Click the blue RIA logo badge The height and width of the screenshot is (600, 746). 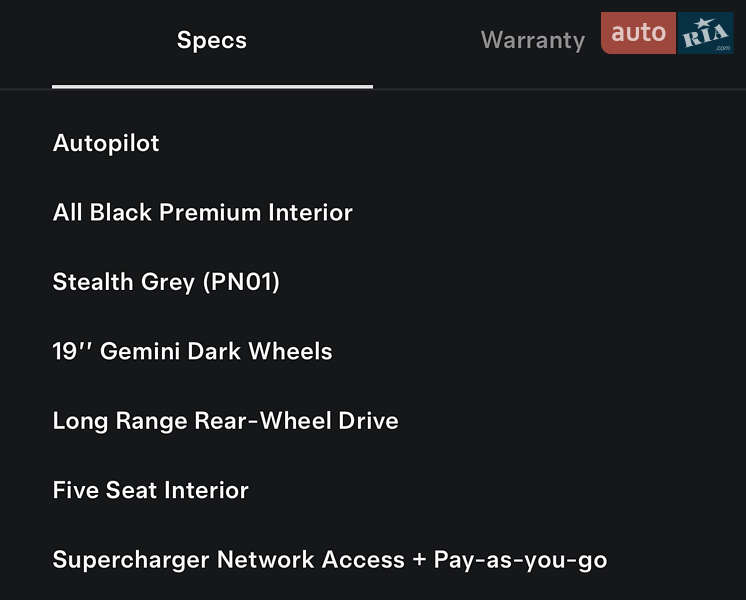(x=706, y=34)
